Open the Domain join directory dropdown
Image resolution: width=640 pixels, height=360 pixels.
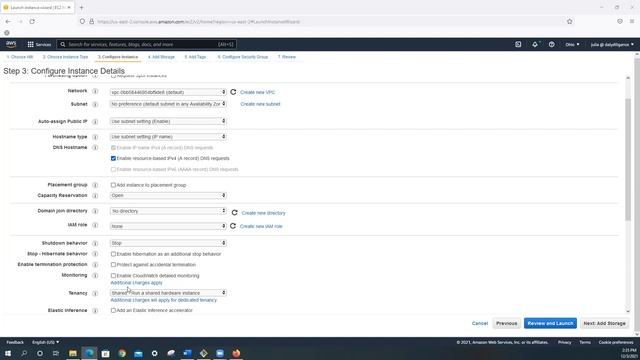[168, 211]
